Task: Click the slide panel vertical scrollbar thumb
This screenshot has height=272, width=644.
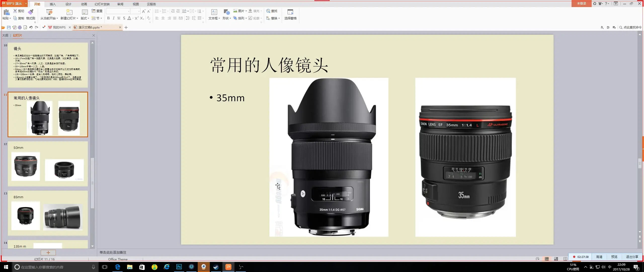Action: [x=92, y=183]
